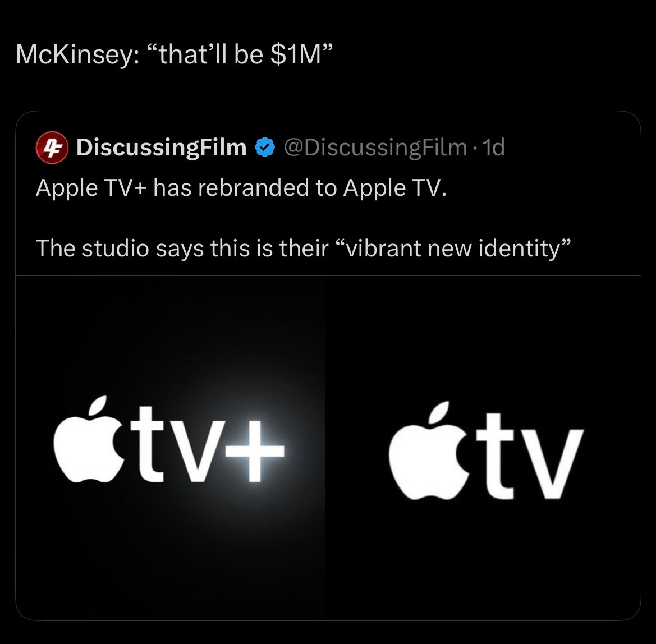
Task: Click the 'Apple TV+ has rebranded' sentence
Action: pos(241,187)
